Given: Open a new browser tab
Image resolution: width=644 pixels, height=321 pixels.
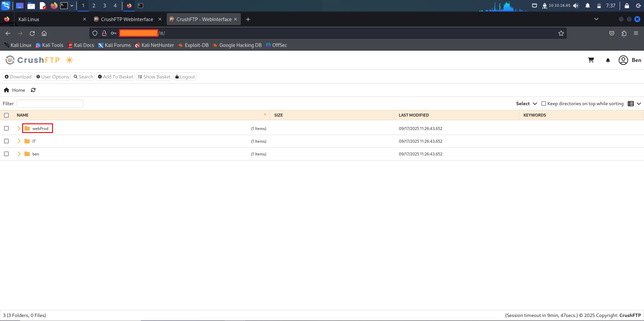Looking at the screenshot, I should (248, 19).
